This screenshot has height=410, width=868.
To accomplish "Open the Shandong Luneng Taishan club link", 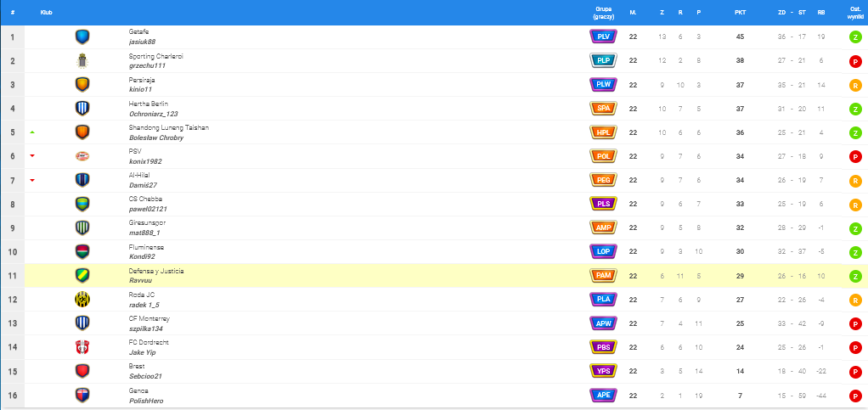I will [x=168, y=127].
